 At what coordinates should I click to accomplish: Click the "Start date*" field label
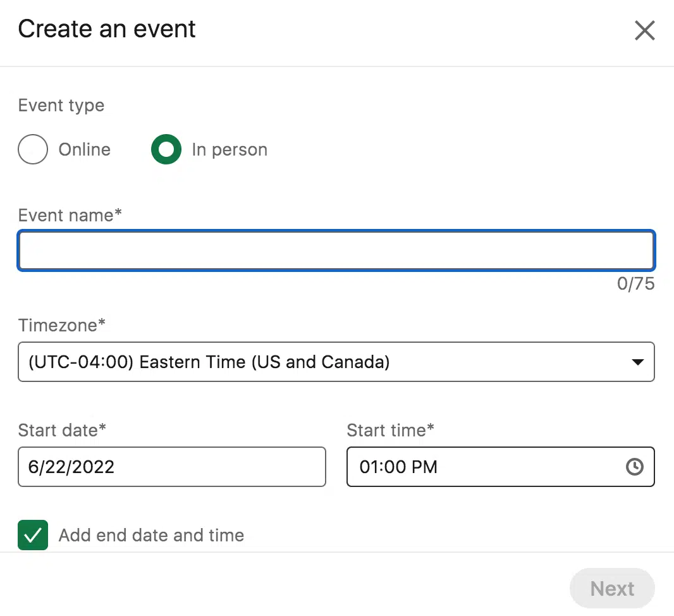point(62,430)
